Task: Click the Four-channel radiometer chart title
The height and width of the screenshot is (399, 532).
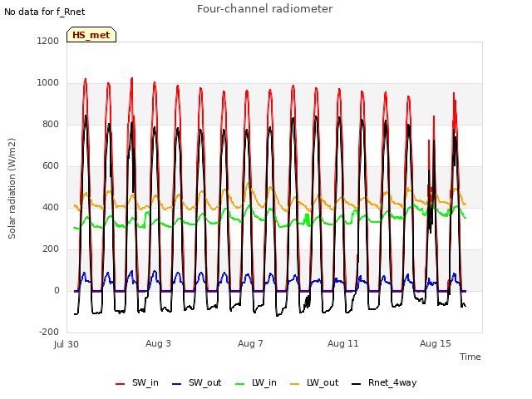Action: pos(264,9)
